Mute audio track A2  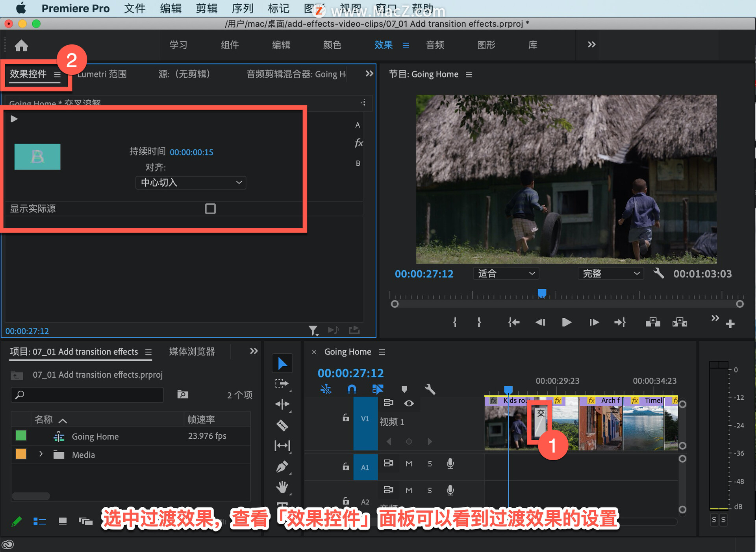pyautogui.click(x=409, y=491)
